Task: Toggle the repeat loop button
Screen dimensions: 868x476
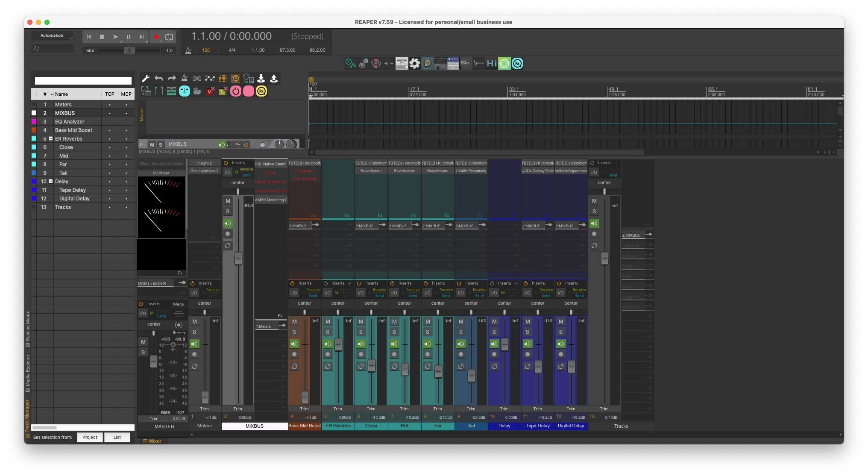Action: pos(169,37)
